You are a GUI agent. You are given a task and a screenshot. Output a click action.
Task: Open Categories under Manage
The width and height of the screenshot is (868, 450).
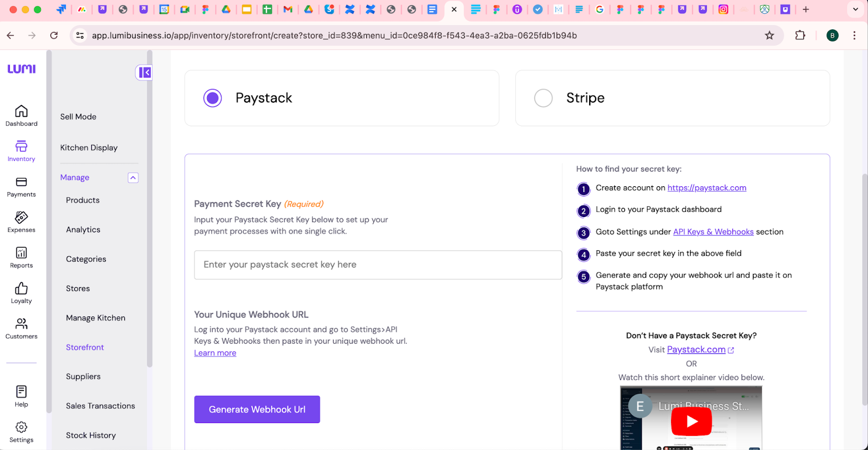tap(86, 259)
